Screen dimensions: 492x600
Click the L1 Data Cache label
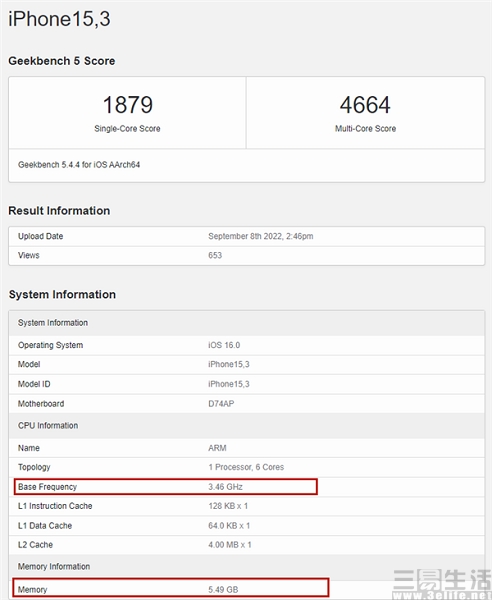(x=45, y=526)
